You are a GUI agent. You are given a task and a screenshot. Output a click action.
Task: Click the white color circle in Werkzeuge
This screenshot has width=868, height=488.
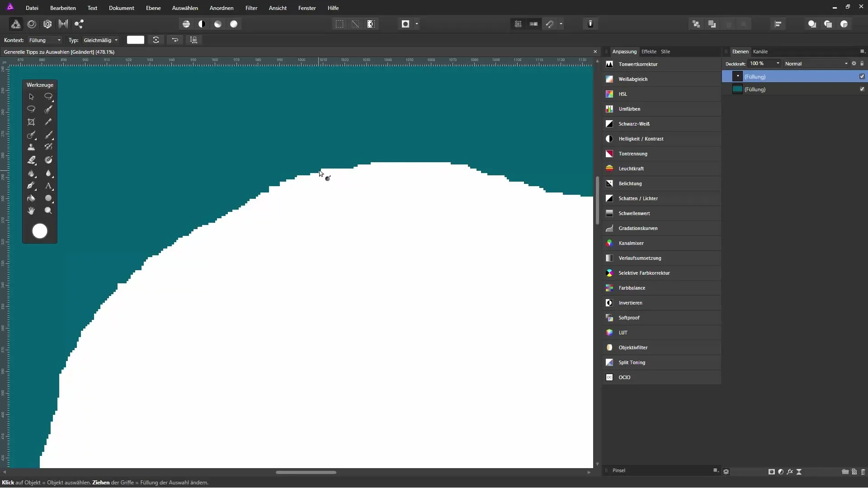pyautogui.click(x=40, y=231)
